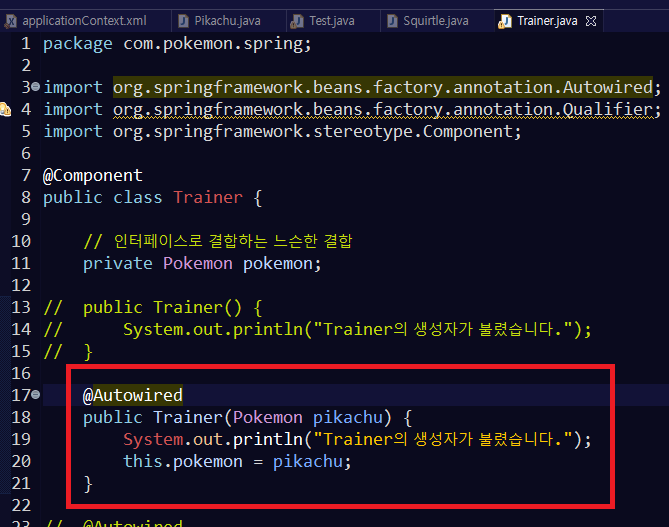Viewport: 669px width, 527px height.
Task: Click the @Component annotation
Action: click(93, 175)
